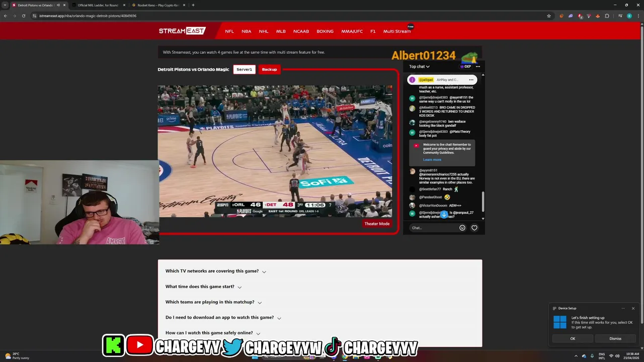This screenshot has height=362, width=644.
Task: Click the basketball game video player
Action: pyautogui.click(x=275, y=151)
